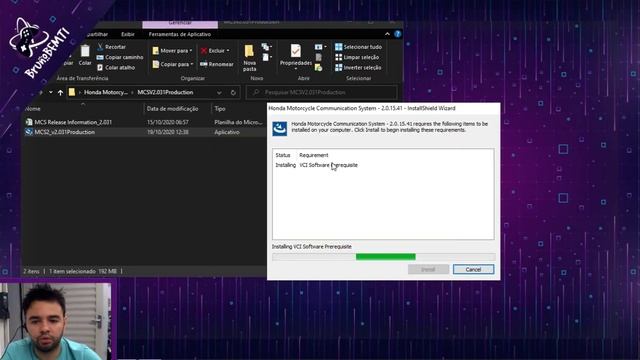This screenshot has height=360, width=640.
Task: Click the folder icon in address bar
Action: (x=72, y=92)
